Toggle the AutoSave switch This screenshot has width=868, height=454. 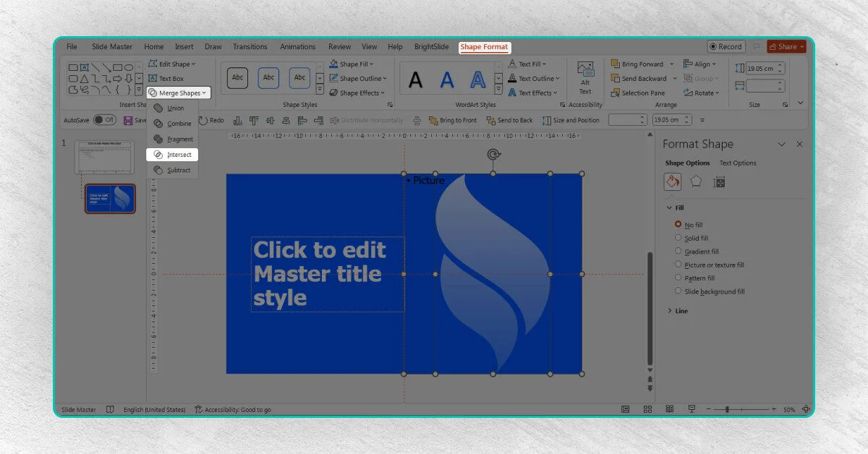(105, 120)
